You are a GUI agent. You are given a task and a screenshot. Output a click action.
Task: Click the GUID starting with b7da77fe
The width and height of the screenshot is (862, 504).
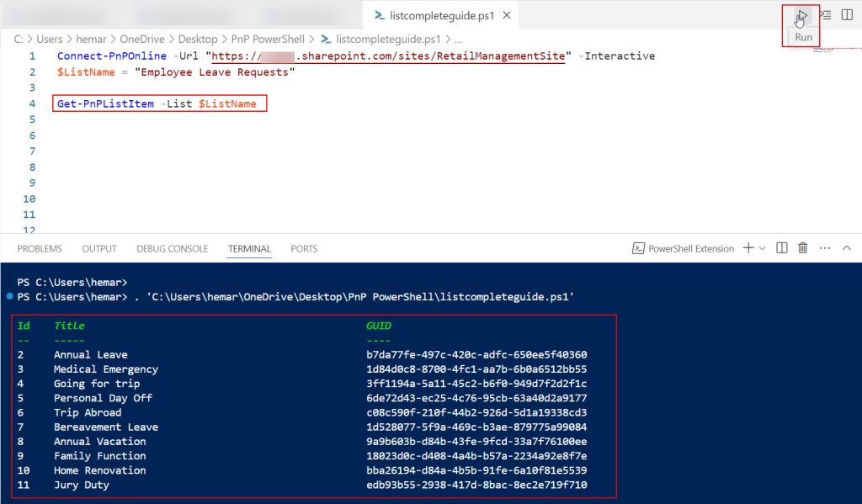coord(476,354)
